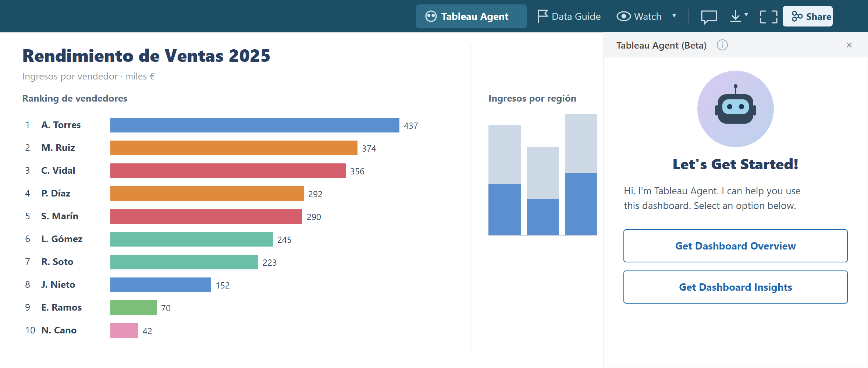Click the value label 290
The width and height of the screenshot is (868, 368).
[x=314, y=217]
